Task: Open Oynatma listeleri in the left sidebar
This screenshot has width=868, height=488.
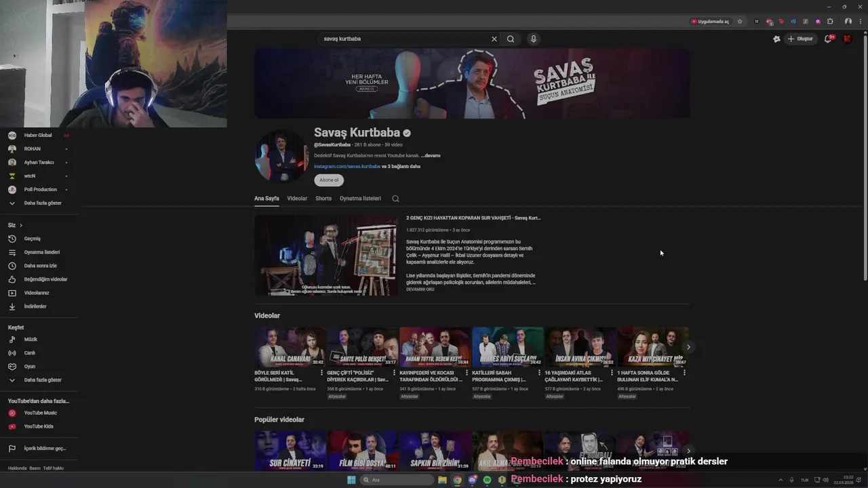Action: tap(38, 252)
